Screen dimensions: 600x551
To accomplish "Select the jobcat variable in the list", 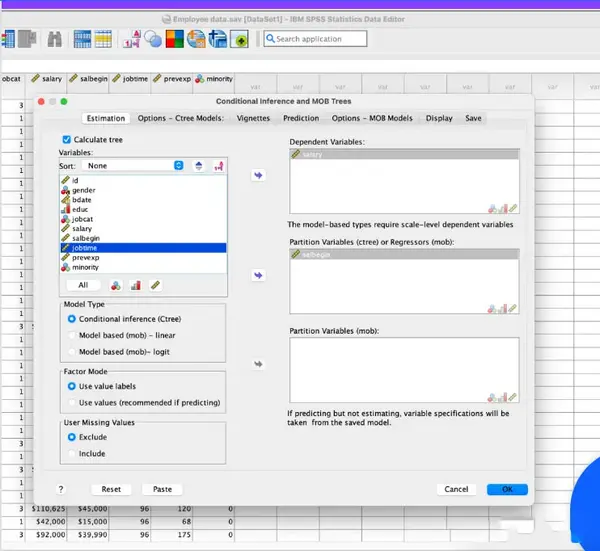I will click(143, 219).
